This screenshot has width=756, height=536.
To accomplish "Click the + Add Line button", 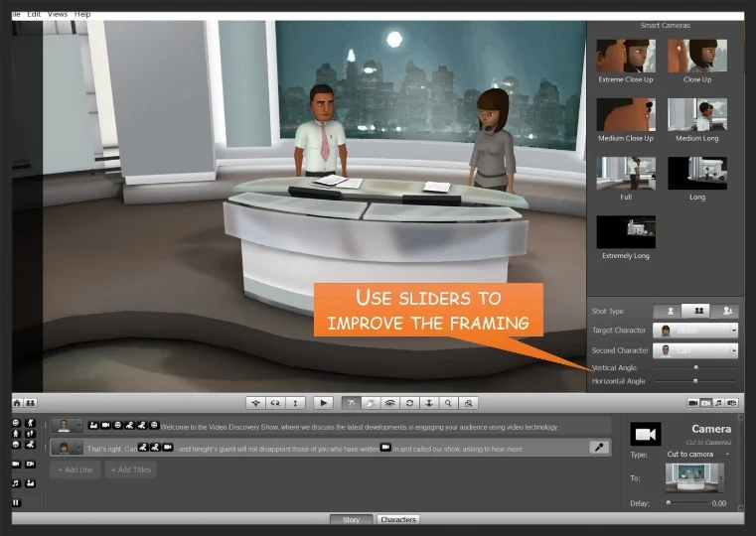I will point(76,469).
